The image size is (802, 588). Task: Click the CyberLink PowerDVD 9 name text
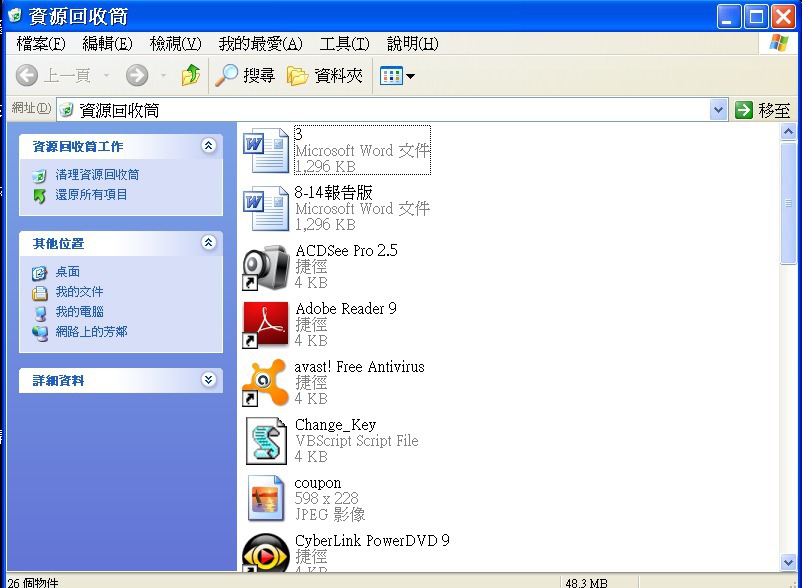coord(372,540)
